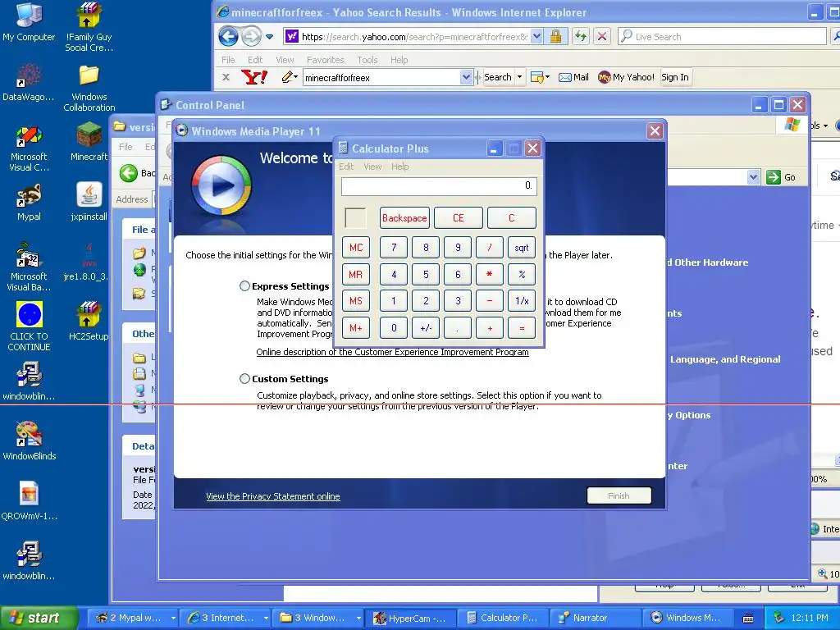Run HC2Setup installer icon
Image resolution: width=840 pixels, height=630 pixels.
89,321
